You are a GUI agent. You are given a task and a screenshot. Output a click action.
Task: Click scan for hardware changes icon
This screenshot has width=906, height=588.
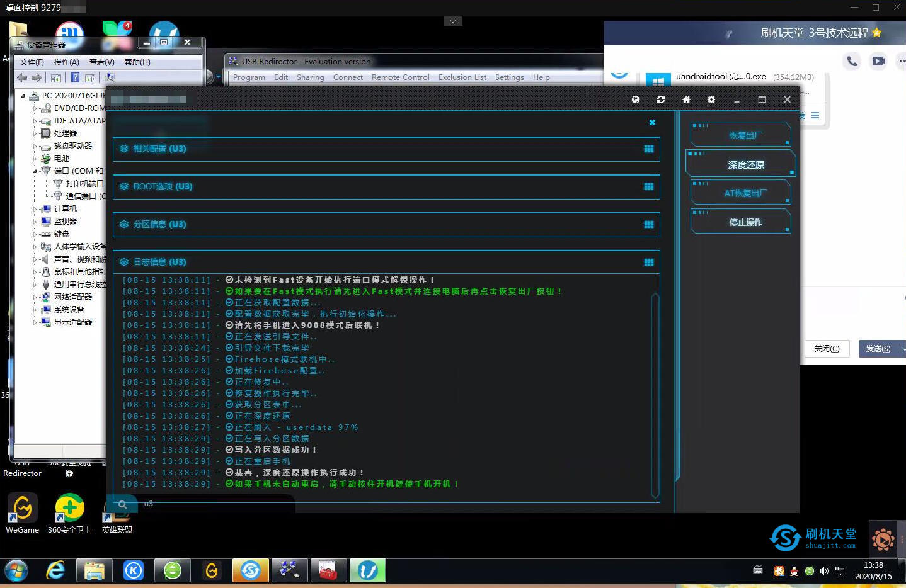tap(109, 77)
